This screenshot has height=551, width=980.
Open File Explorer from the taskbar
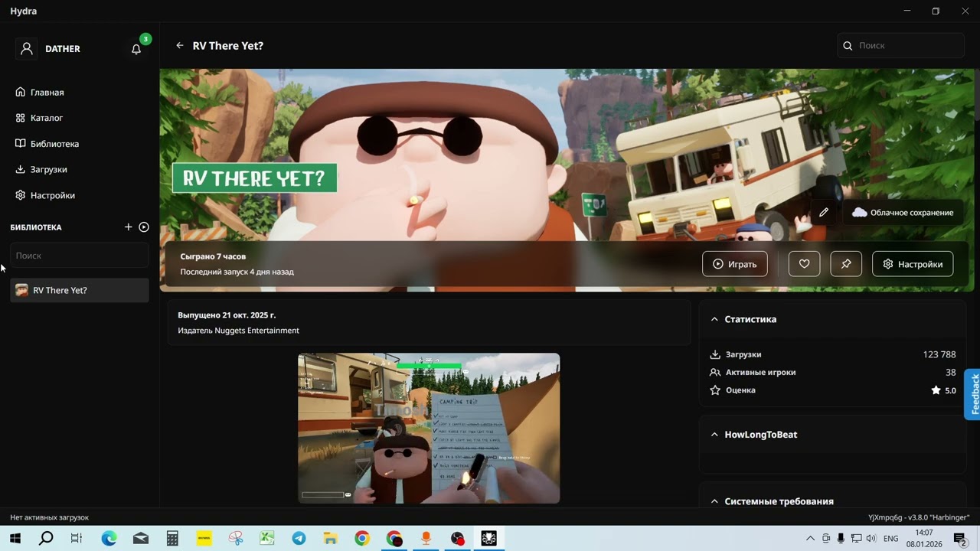click(x=330, y=539)
